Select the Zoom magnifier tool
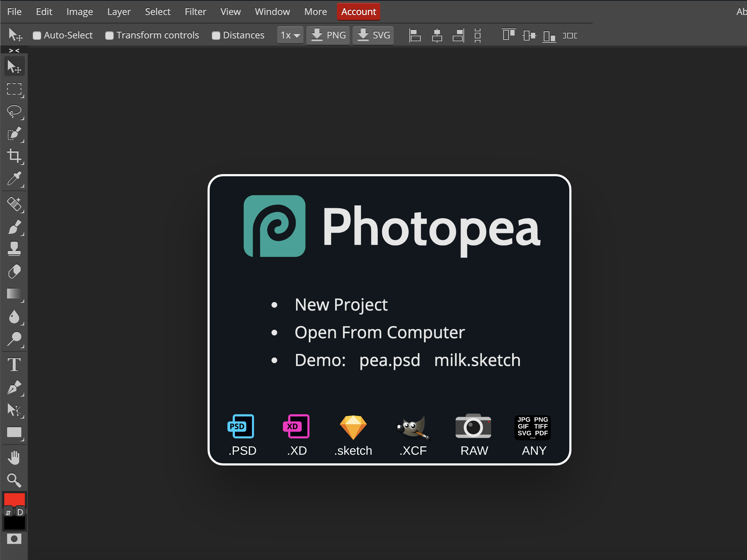 pos(14,480)
